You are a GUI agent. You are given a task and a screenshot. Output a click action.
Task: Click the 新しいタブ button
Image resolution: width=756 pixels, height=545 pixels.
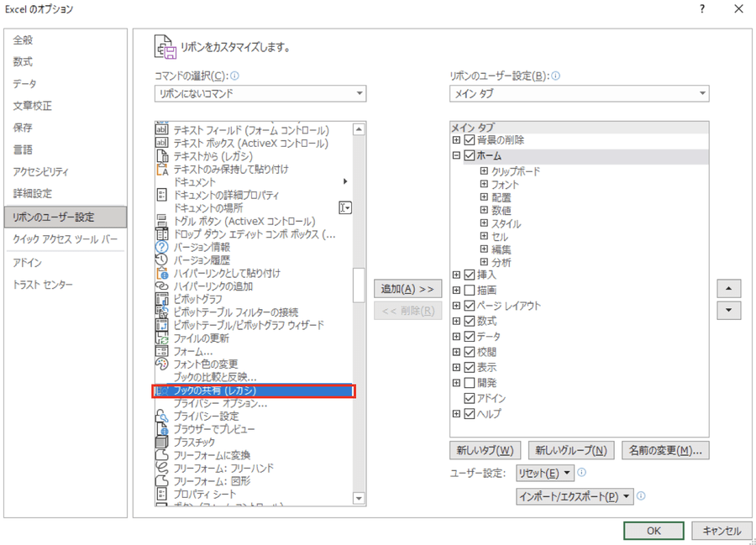click(485, 451)
